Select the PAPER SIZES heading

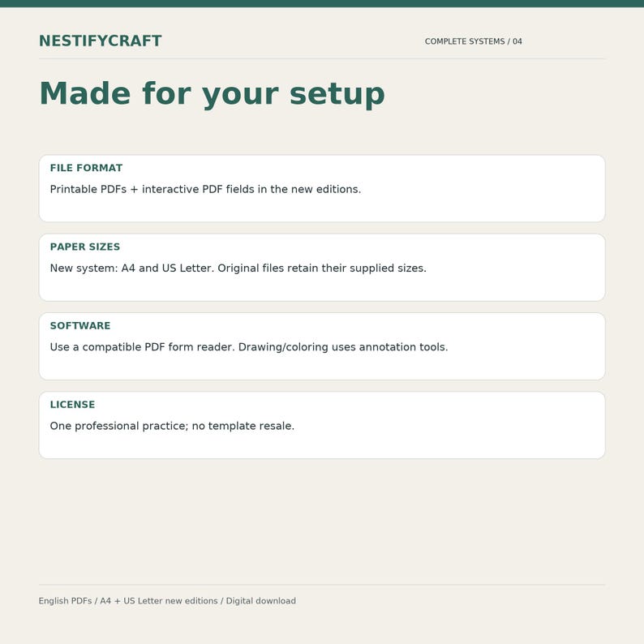[x=85, y=247]
